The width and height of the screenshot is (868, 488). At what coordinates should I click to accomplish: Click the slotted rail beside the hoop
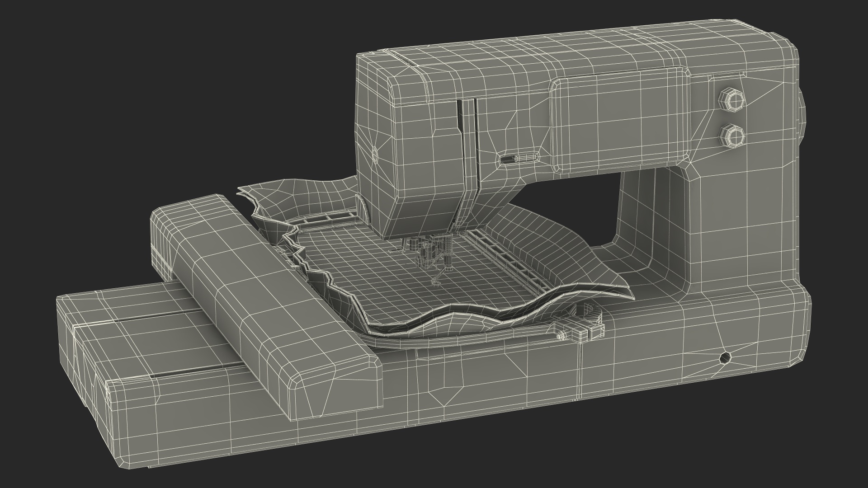pyautogui.click(x=506, y=260)
